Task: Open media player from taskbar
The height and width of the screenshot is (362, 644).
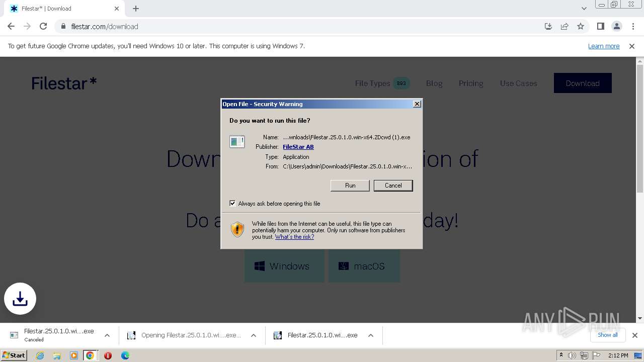Action: point(74,355)
